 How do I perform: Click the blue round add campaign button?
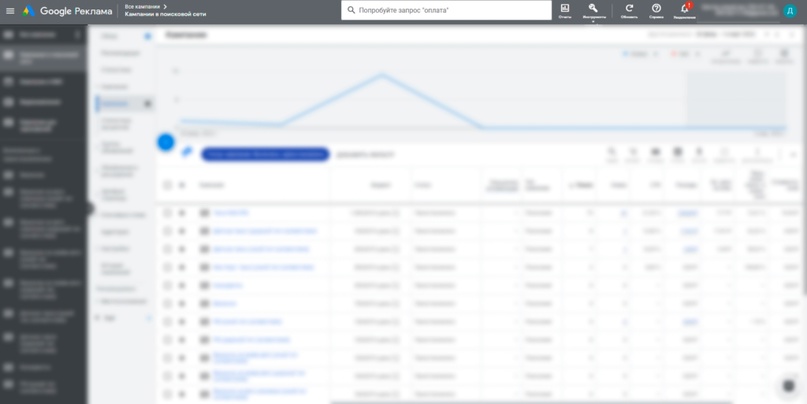(x=166, y=142)
